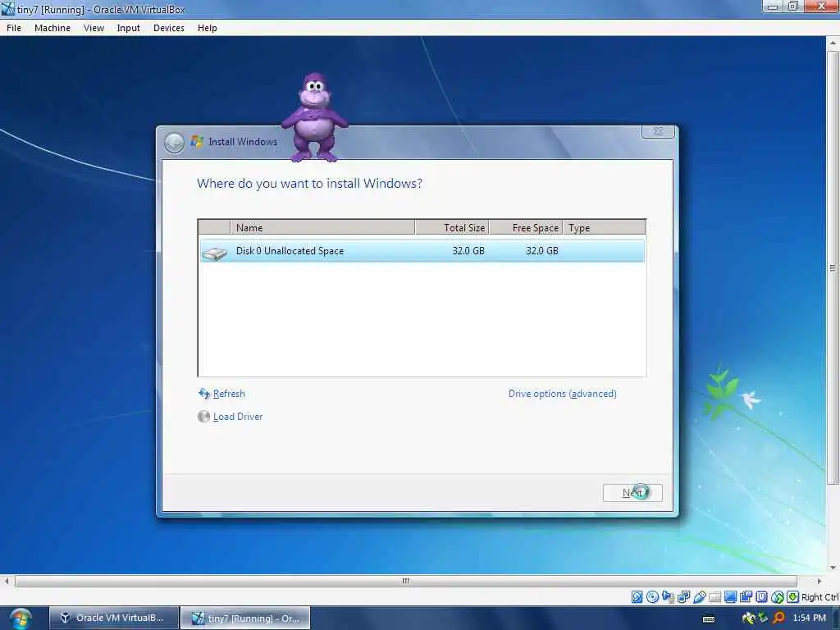
Task: Open the Devices menu
Action: (169, 28)
